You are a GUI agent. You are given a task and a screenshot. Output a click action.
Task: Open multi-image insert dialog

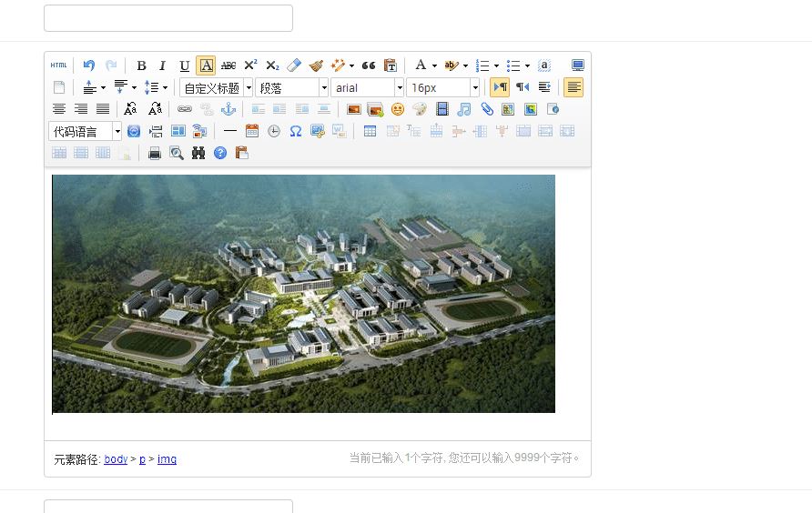point(375,109)
